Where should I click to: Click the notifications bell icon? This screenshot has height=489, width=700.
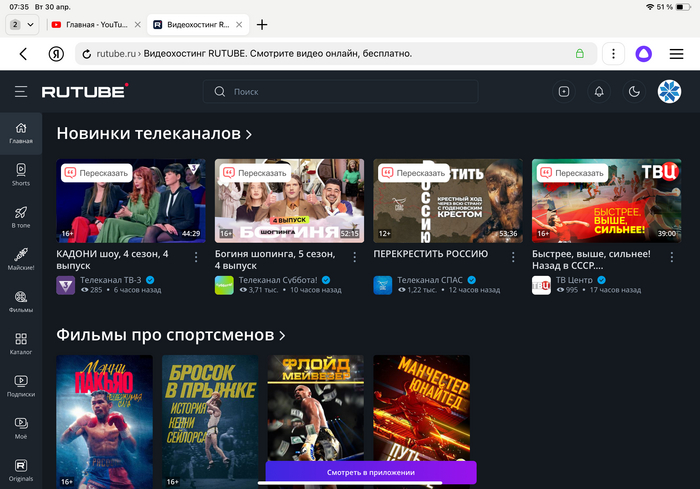pyautogui.click(x=599, y=91)
